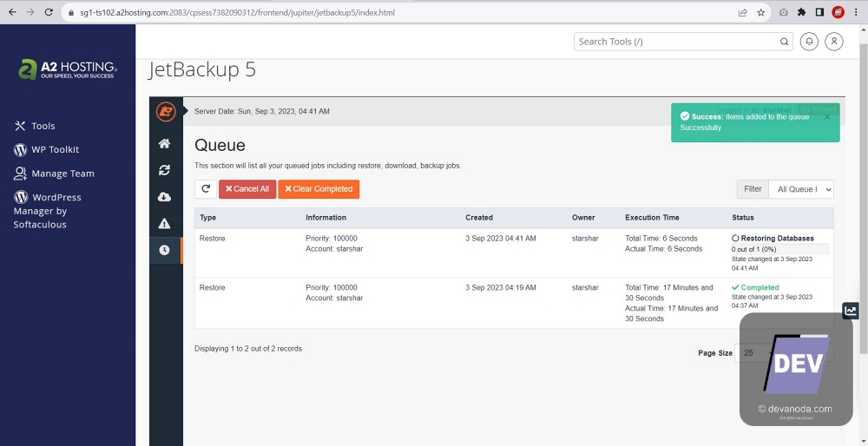Click the address bar URL
The image size is (868, 446).
[238, 12]
